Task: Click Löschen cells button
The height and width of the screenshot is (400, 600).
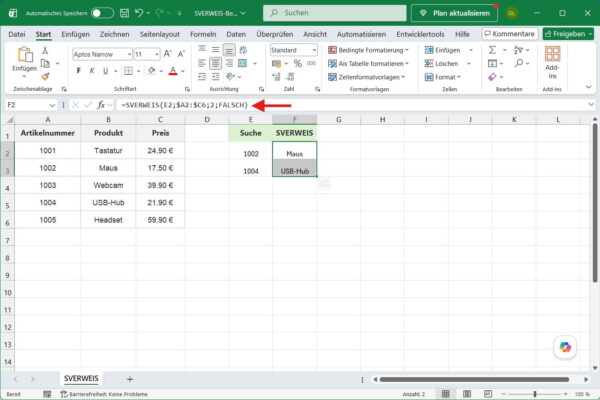Action: click(442, 64)
